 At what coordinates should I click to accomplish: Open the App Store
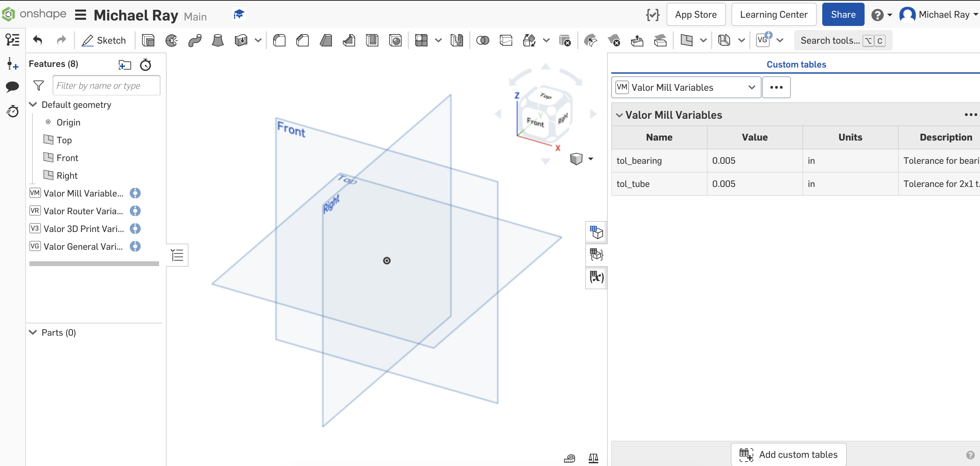point(696,14)
